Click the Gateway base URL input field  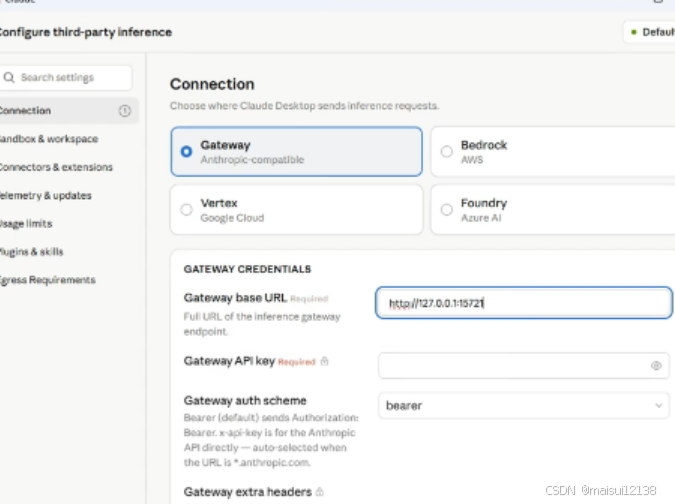[x=523, y=303]
